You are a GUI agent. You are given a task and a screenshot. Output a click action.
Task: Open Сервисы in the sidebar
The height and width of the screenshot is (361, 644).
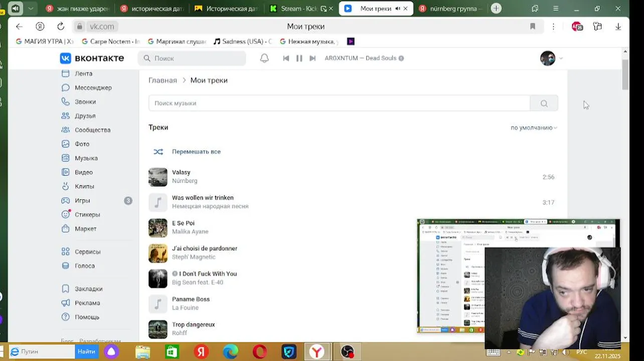87,252
